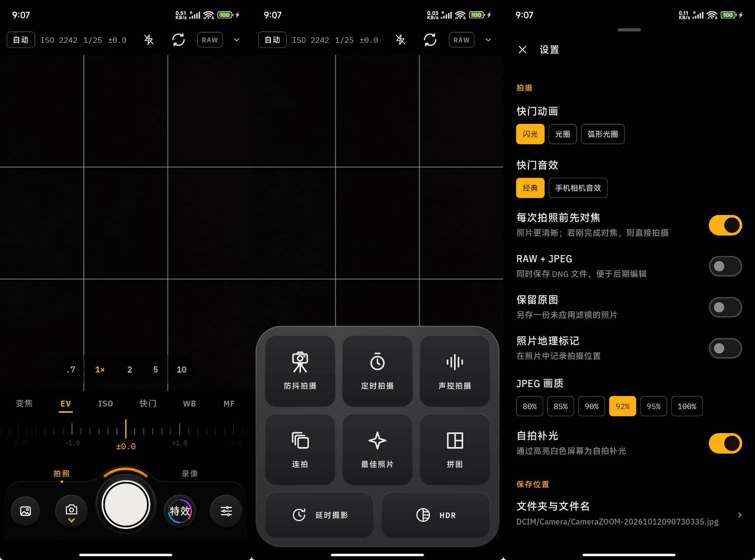Select 连拍 burst mode

point(300,449)
